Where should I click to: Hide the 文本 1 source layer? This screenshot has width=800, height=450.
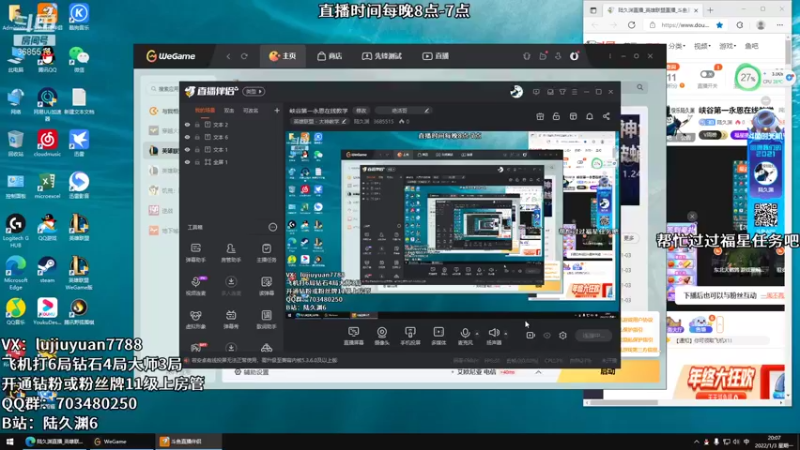pos(187,149)
